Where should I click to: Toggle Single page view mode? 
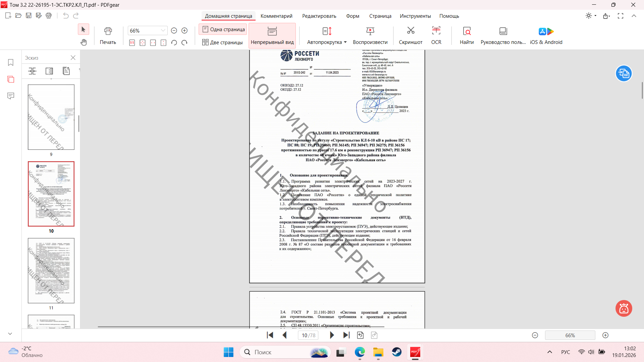[223, 29]
